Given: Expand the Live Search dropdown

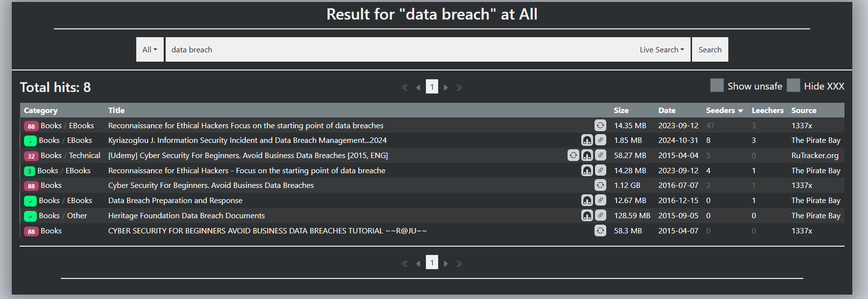Looking at the screenshot, I should [x=662, y=49].
